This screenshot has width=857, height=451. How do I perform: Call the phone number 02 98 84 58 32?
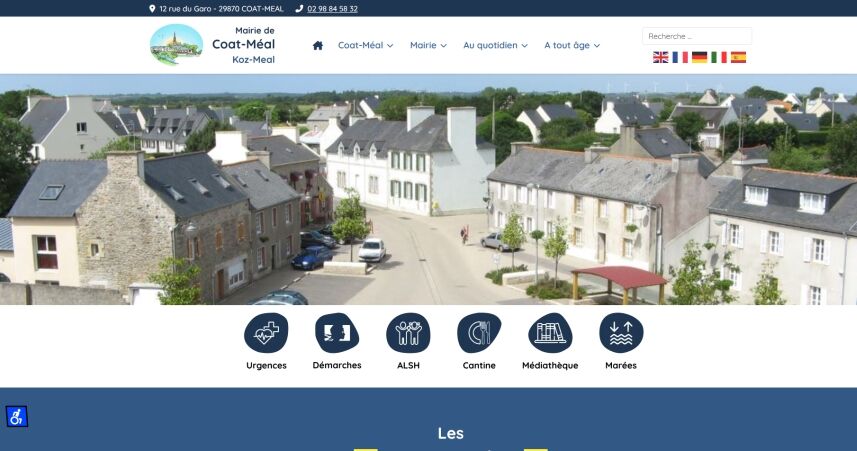pos(332,9)
